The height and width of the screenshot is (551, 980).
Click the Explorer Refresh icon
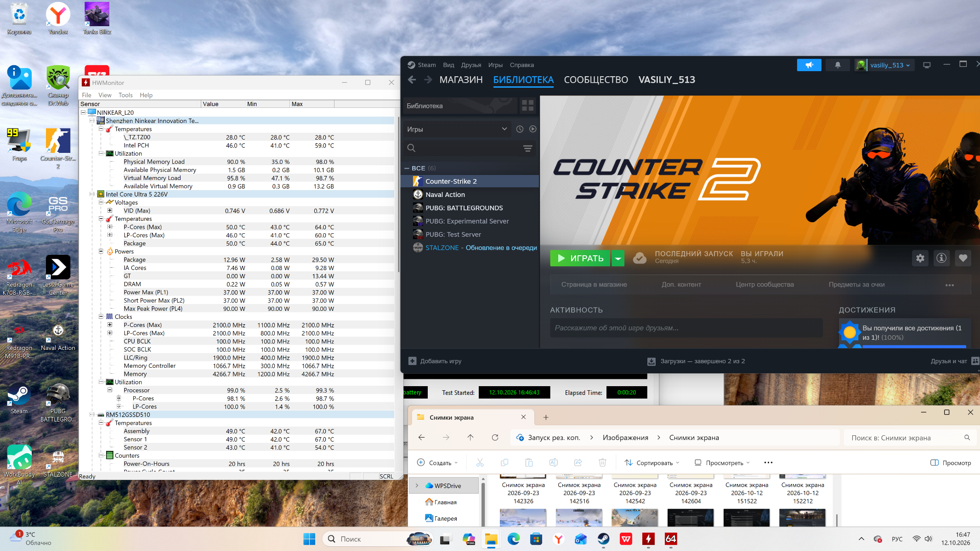click(495, 438)
